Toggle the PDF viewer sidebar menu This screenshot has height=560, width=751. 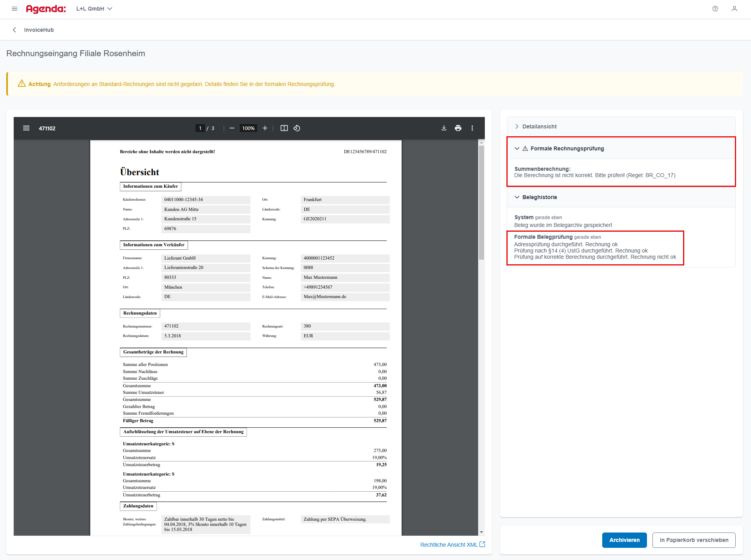(26, 128)
